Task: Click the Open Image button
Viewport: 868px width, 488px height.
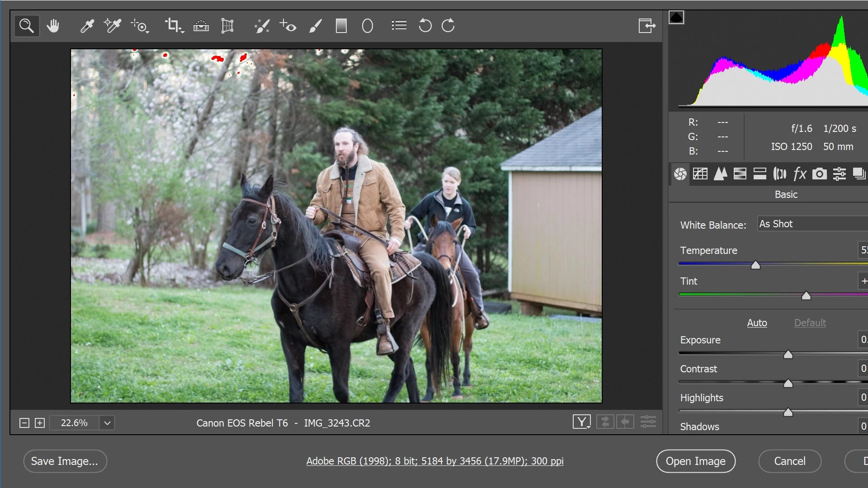Action: [x=695, y=461]
